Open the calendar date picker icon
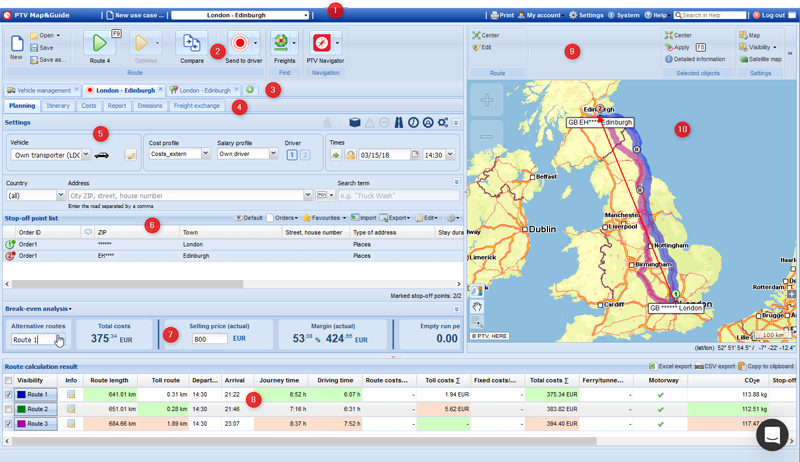Viewport: 800px width, 462px height. [415, 154]
